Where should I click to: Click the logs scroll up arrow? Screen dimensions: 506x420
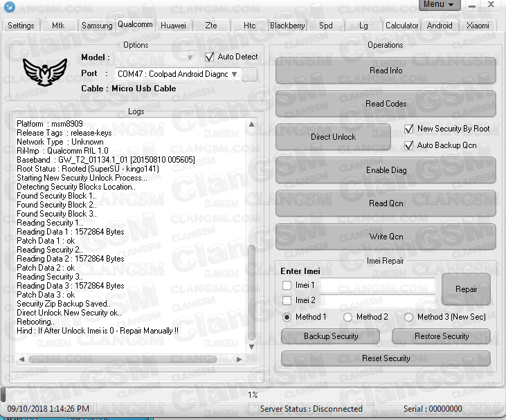click(x=252, y=124)
